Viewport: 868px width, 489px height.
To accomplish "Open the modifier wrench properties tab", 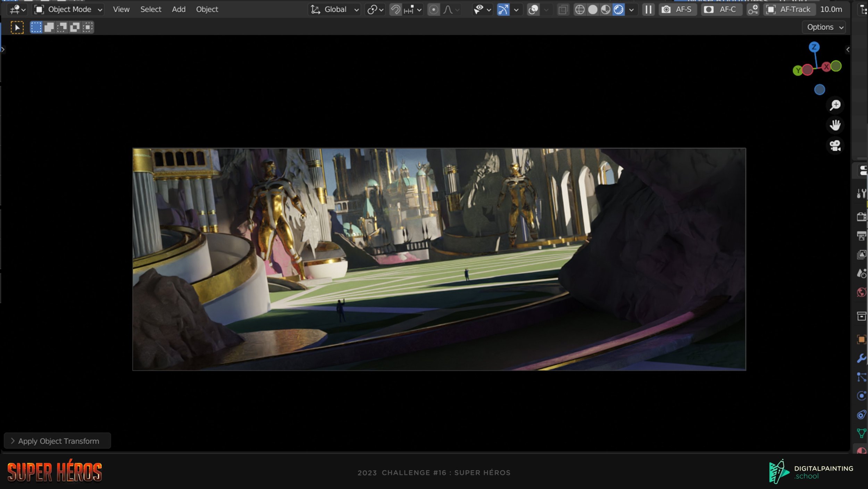I will (x=861, y=358).
